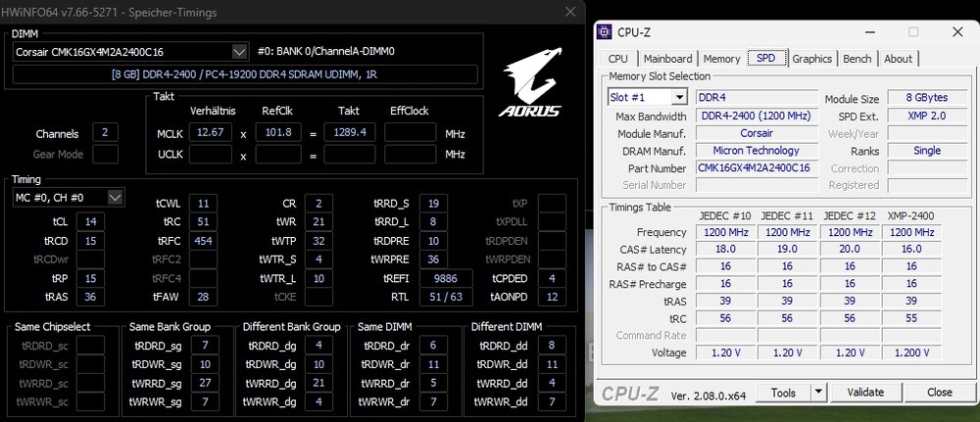Click the tRDRD_dd value 8

[x=552, y=346]
